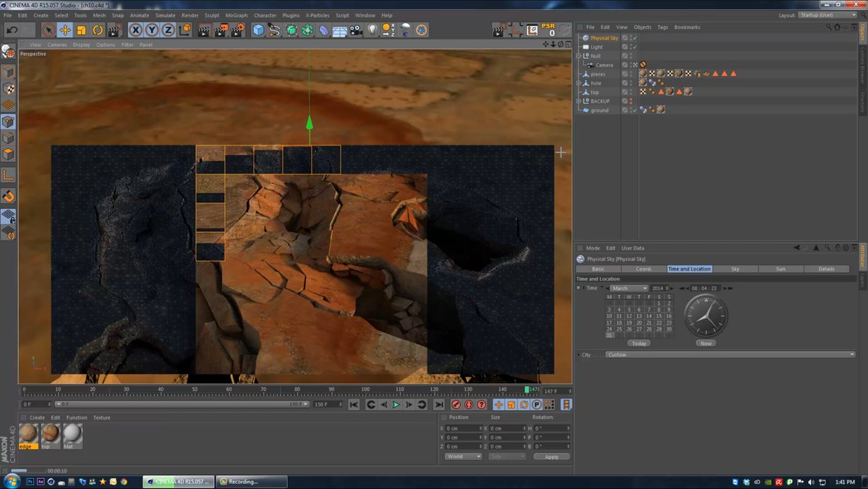Screen dimensions: 868x489
Task: Toggle BACKUP's red visibility dot
Action: pos(631,101)
